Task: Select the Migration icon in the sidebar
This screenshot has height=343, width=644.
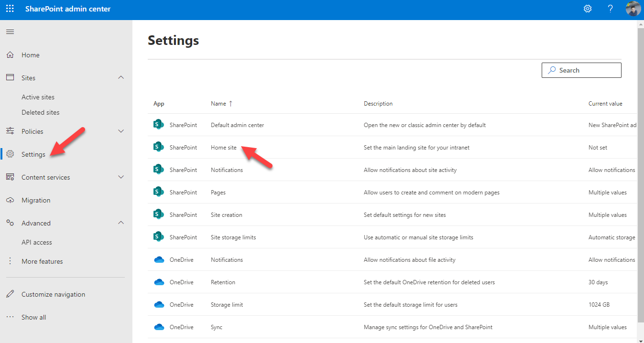Action: pos(9,200)
